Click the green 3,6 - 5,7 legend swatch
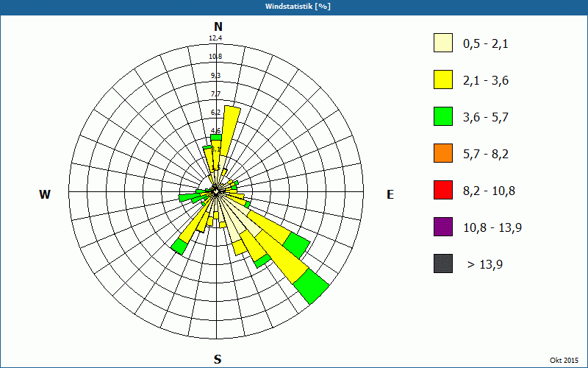588x368 pixels. [443, 116]
